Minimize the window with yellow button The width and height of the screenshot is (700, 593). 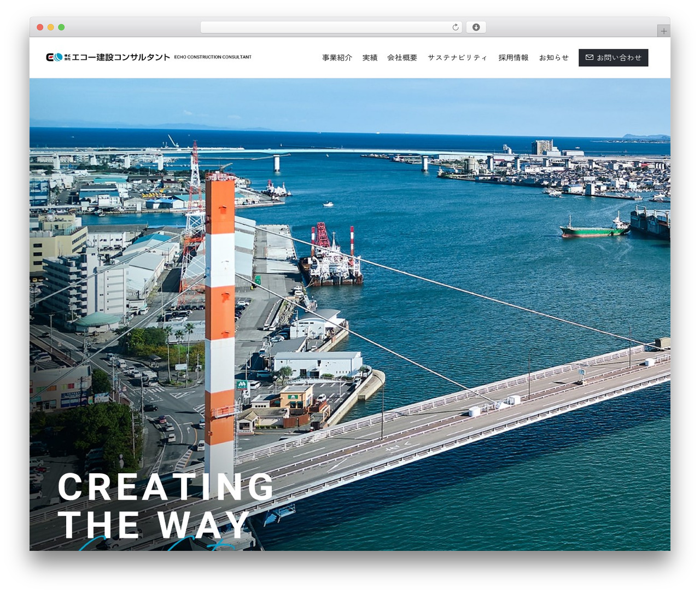(x=50, y=27)
